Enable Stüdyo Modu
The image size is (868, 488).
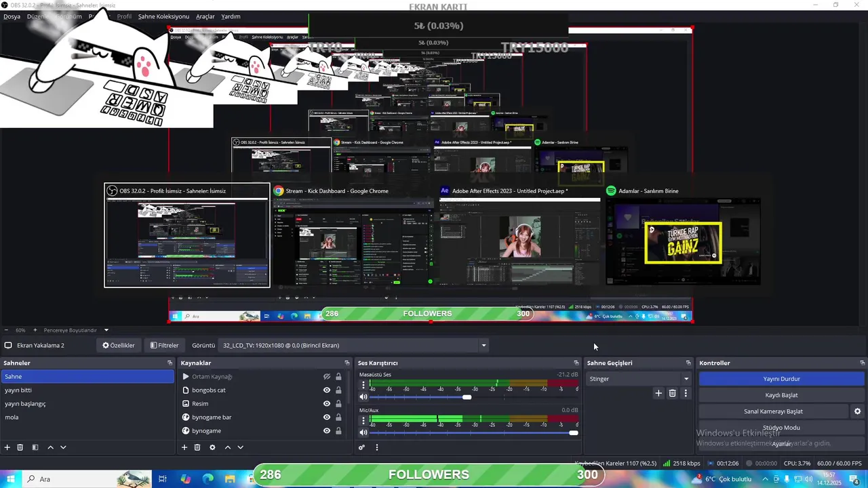tap(781, 428)
